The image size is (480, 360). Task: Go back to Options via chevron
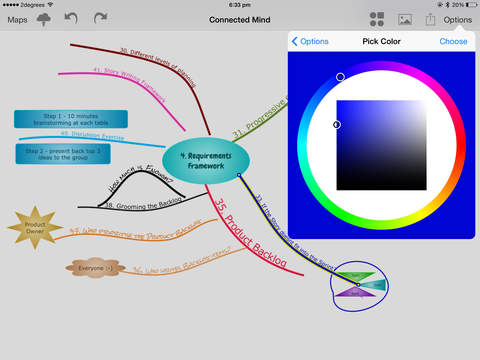click(310, 41)
